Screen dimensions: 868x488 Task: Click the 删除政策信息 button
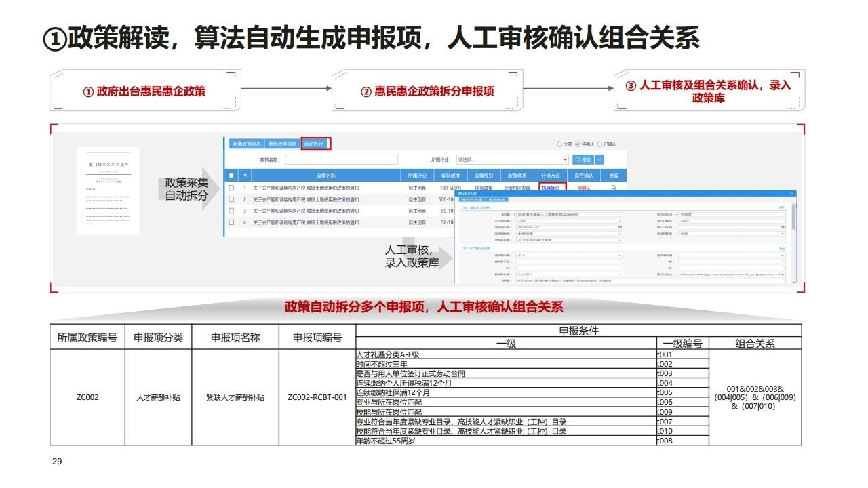[282, 144]
